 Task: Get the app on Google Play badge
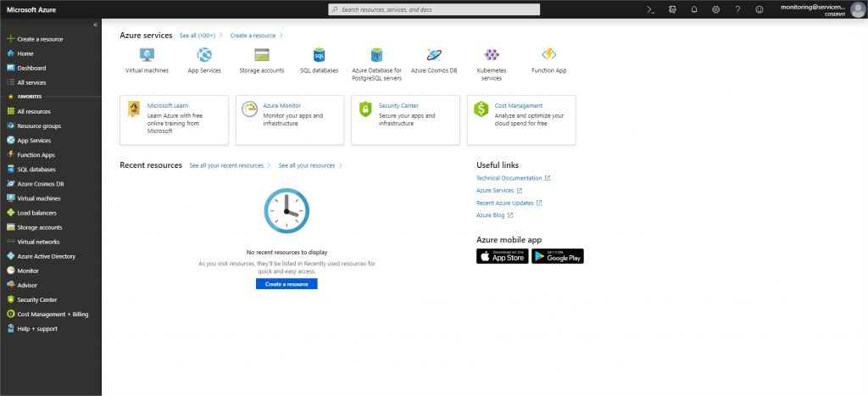point(558,256)
